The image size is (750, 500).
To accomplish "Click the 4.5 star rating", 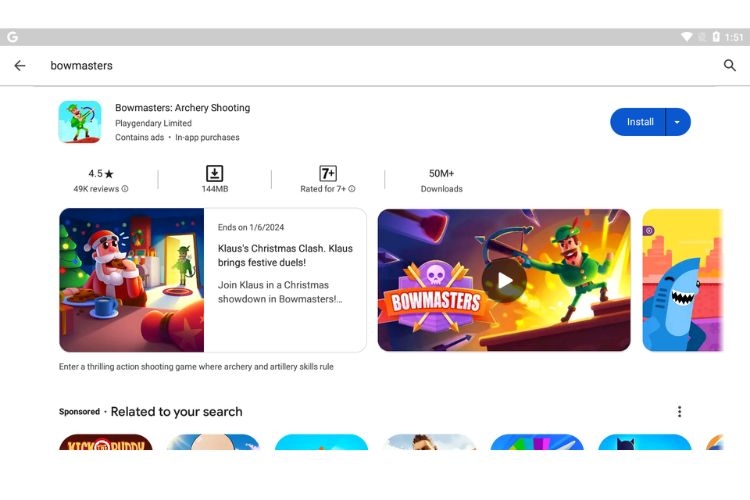I will click(100, 174).
